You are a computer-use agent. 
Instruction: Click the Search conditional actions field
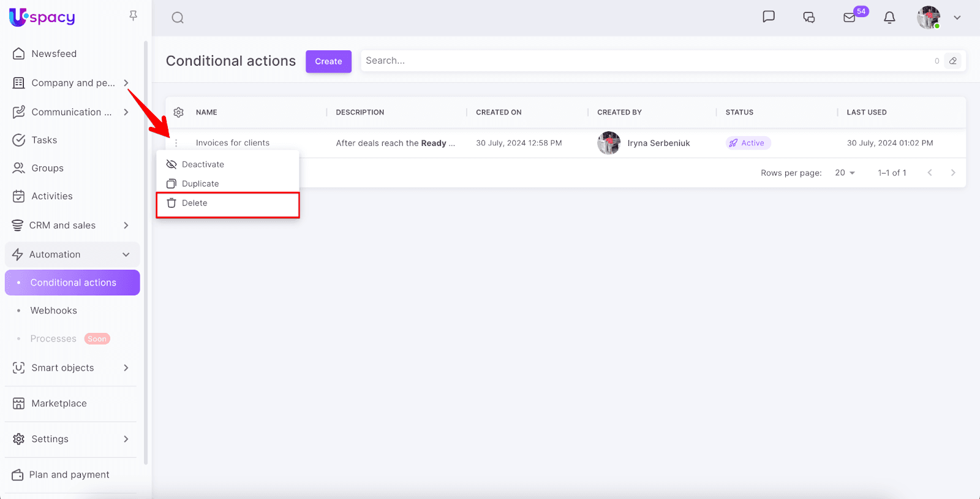pos(643,61)
